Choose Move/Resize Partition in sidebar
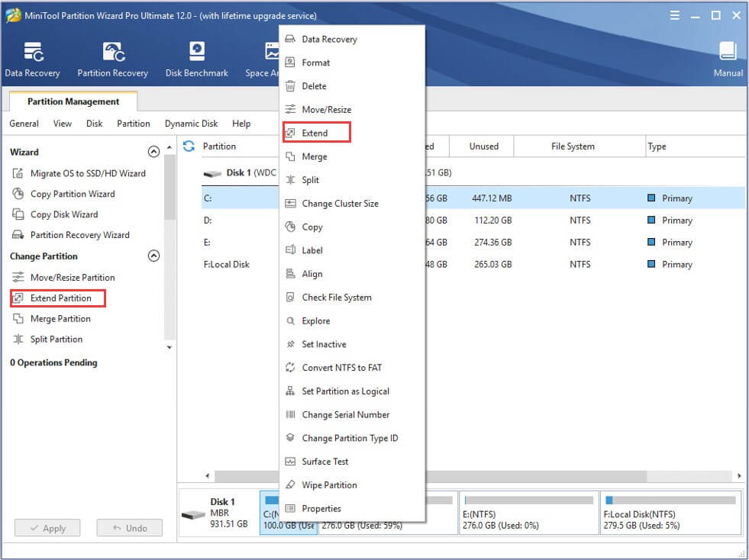Image resolution: width=749 pixels, height=560 pixels. pos(63,278)
